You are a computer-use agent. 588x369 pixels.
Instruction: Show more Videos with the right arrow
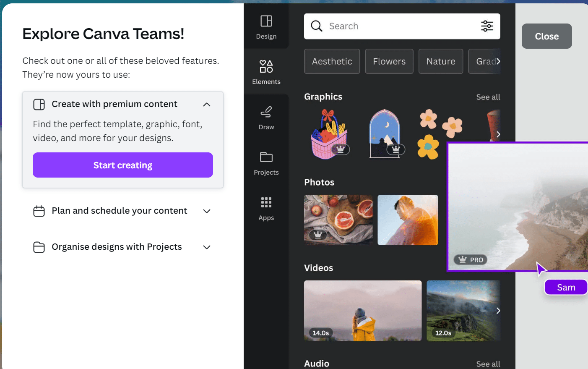coord(498,311)
